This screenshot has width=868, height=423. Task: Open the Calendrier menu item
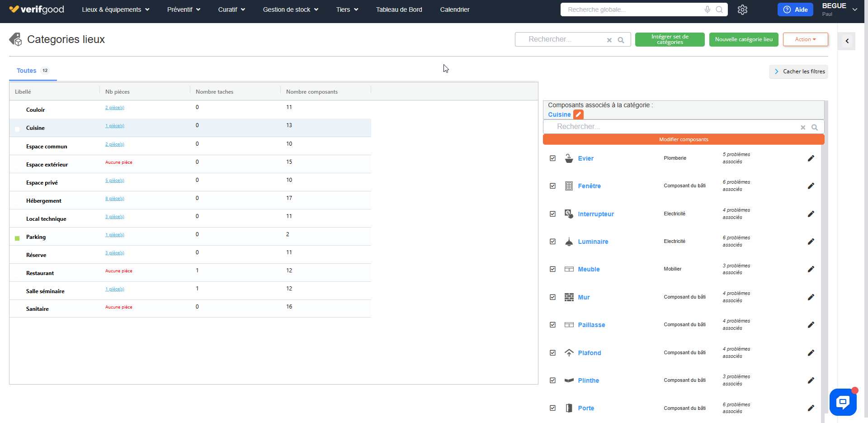click(x=455, y=10)
